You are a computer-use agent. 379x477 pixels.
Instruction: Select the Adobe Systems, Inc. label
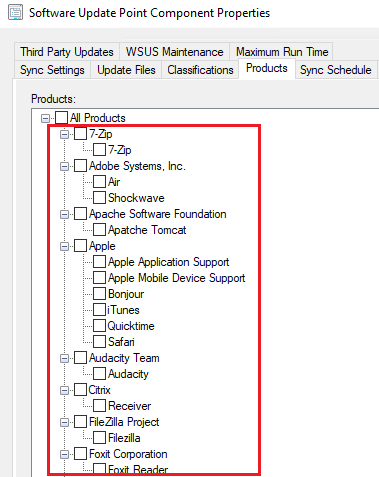[x=137, y=166]
